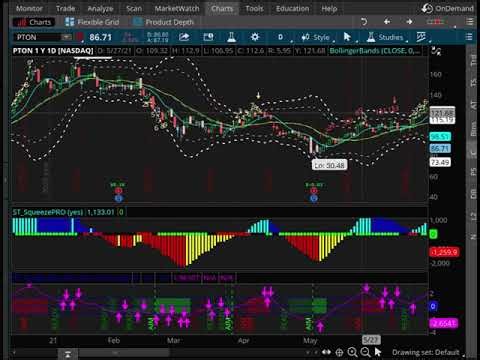Open the chart snapshot icon
480x360 pixels.
(208, 37)
